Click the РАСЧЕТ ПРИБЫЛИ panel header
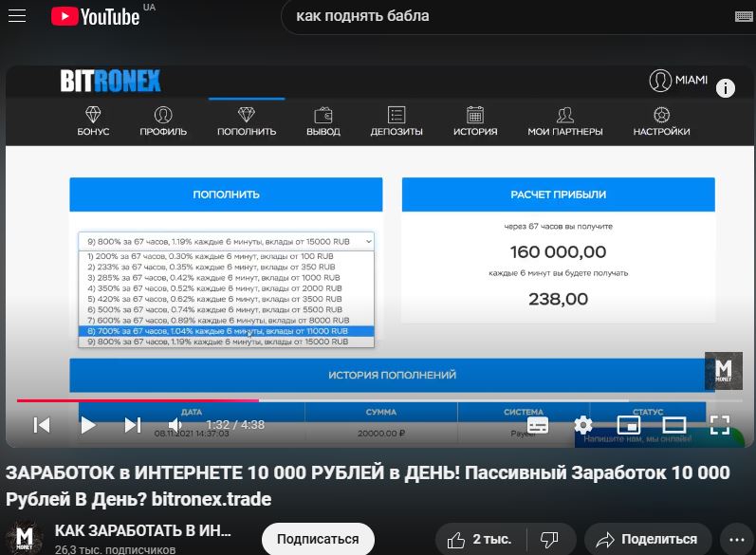The image size is (756, 555). 559,194
